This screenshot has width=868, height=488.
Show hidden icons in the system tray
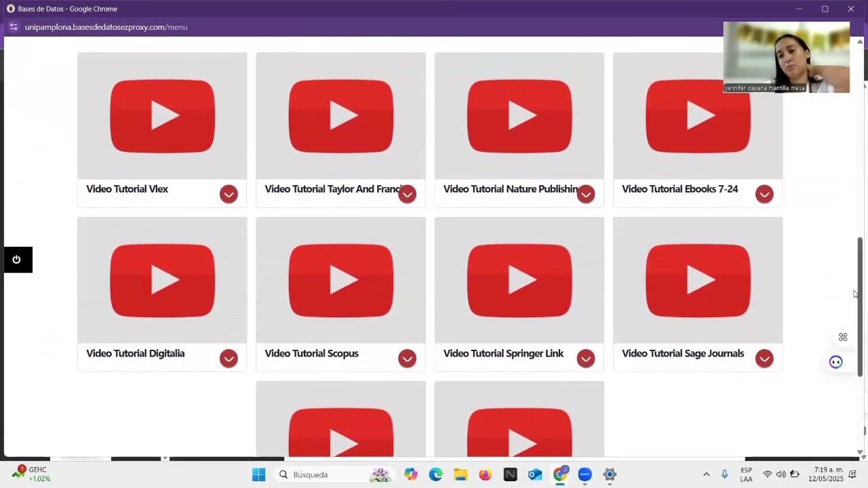(706, 474)
